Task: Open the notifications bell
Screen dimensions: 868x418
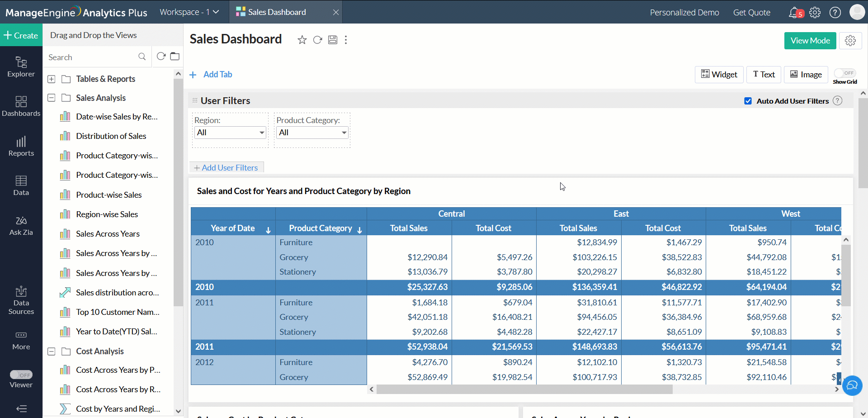Action: [795, 12]
